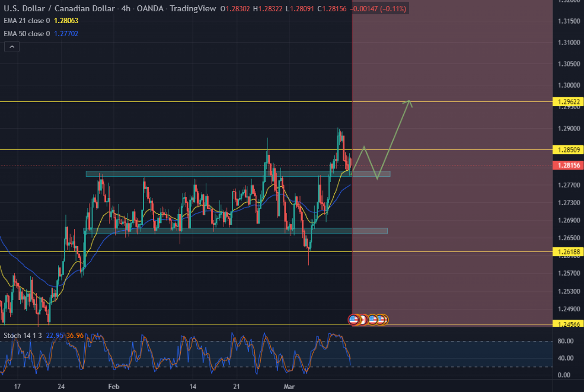Click the Stoch blue value 22.95
Image resolution: width=584 pixels, height=392 pixels.
[x=55, y=336]
